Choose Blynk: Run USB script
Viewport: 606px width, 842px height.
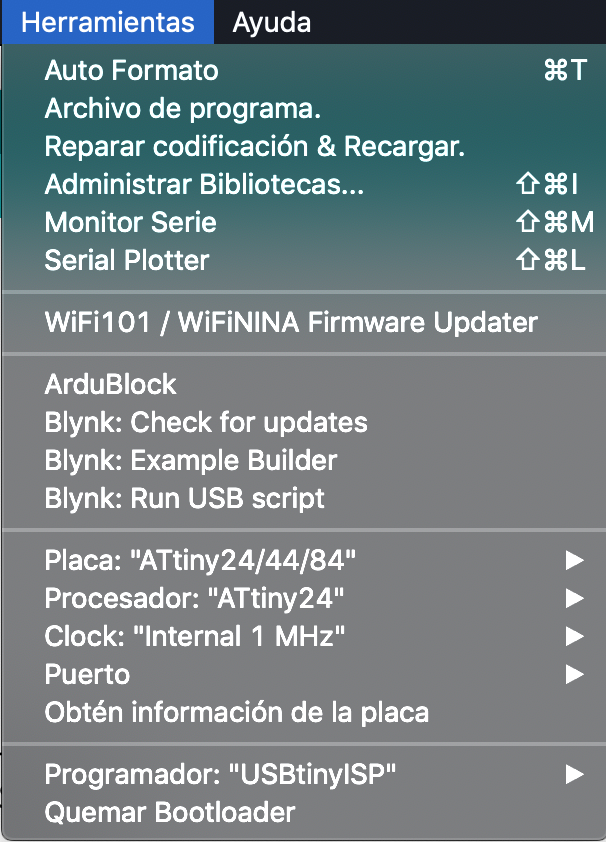[304, 499]
